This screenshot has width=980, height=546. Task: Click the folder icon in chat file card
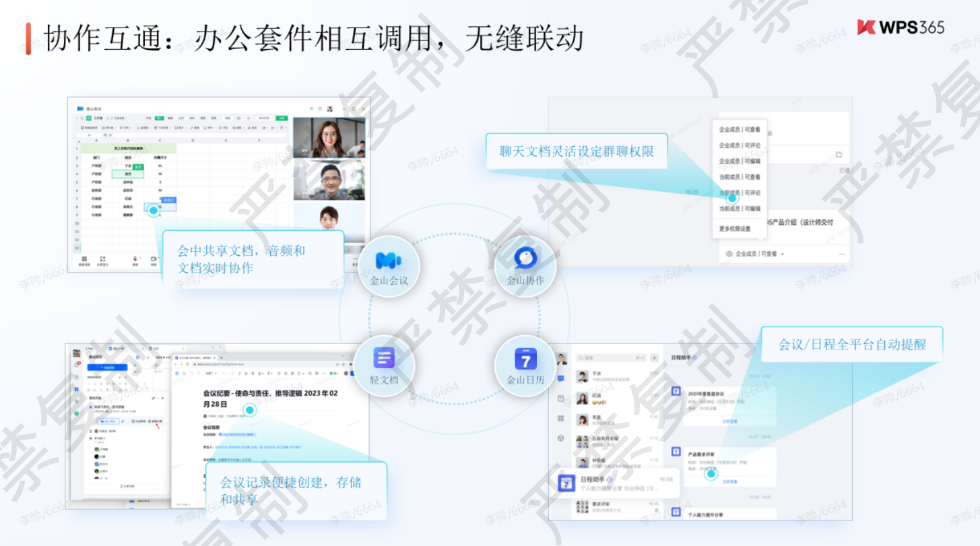[x=839, y=155]
